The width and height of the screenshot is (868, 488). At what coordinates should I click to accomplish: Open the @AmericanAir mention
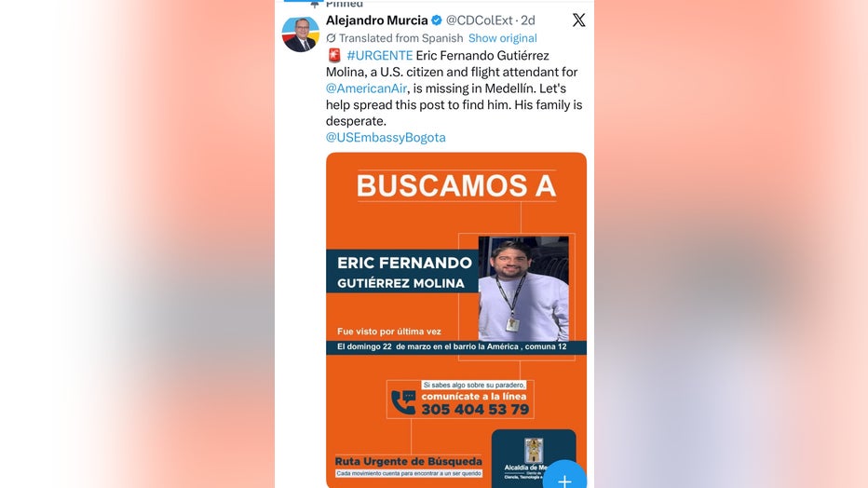pyautogui.click(x=366, y=88)
